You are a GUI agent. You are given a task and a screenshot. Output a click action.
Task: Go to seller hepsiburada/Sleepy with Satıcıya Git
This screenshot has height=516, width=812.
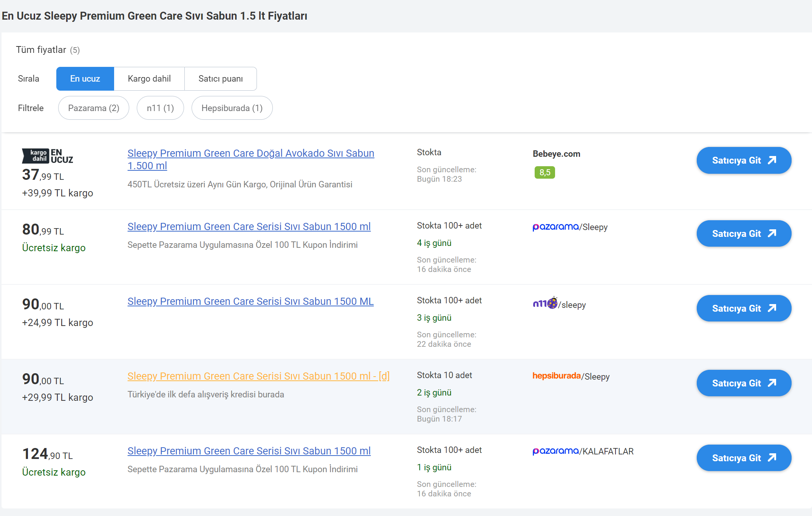click(x=744, y=383)
